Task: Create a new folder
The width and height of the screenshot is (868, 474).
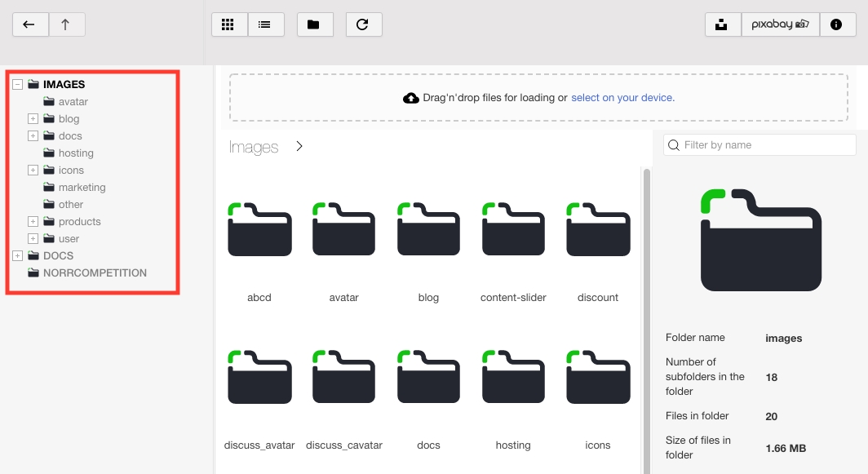Action: point(314,24)
